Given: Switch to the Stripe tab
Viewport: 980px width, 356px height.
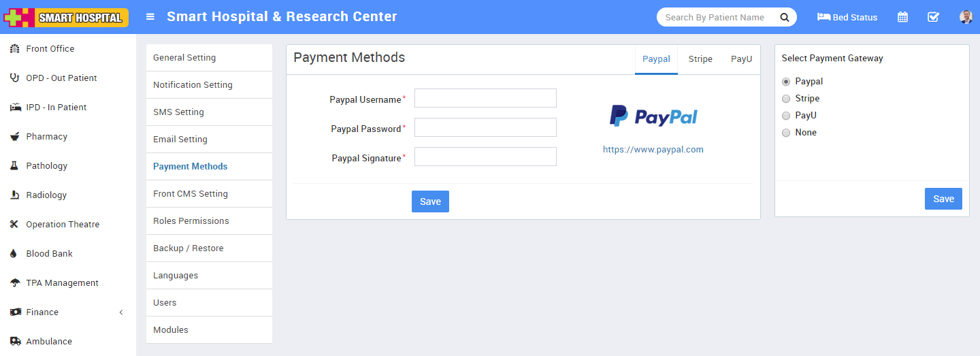Looking at the screenshot, I should [x=700, y=59].
